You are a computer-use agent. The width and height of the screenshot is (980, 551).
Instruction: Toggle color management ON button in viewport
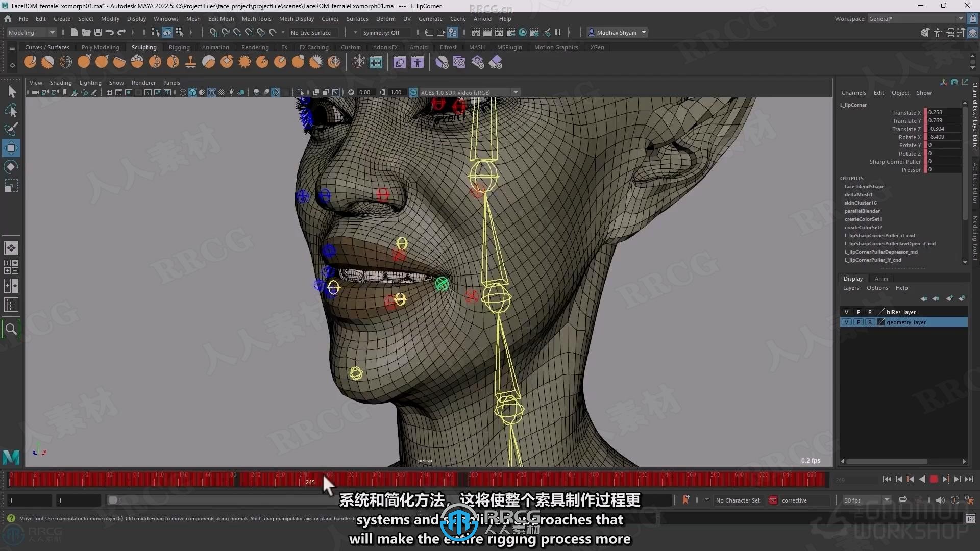tap(413, 92)
